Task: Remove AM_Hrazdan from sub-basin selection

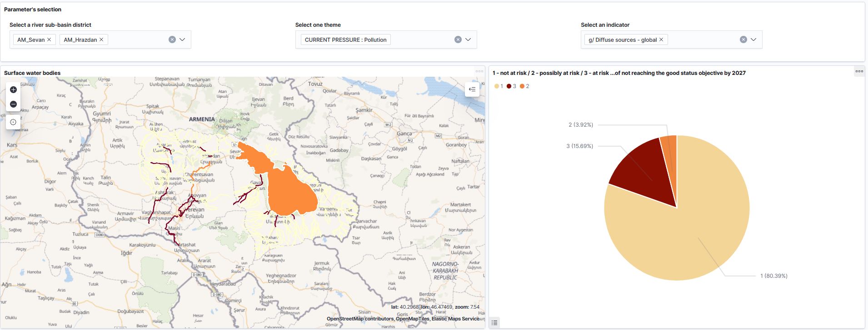Action: coord(101,39)
